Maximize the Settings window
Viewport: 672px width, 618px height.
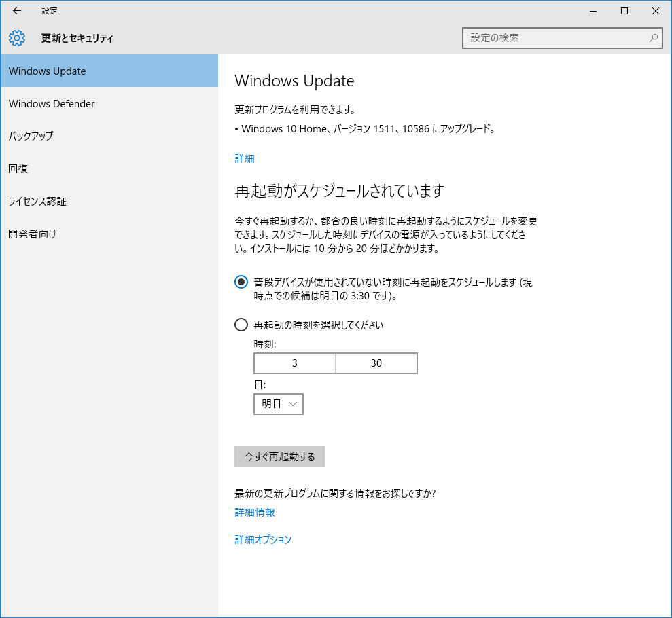pos(624,11)
